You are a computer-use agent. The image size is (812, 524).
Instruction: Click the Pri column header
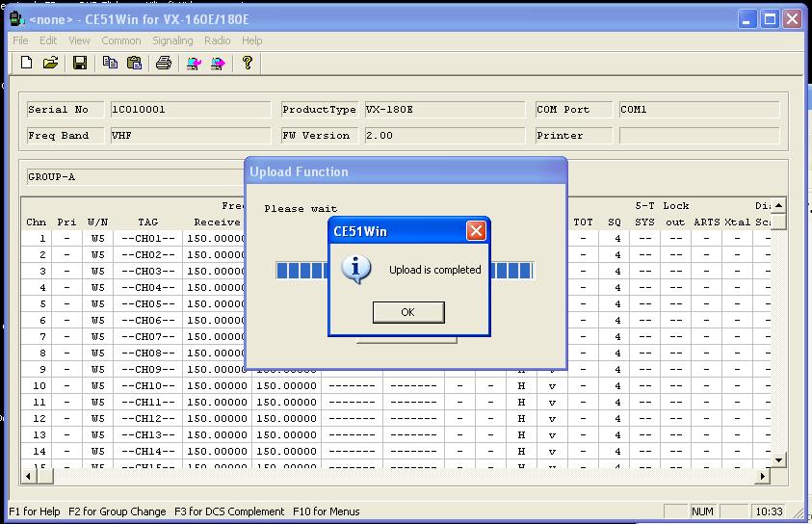(x=66, y=223)
